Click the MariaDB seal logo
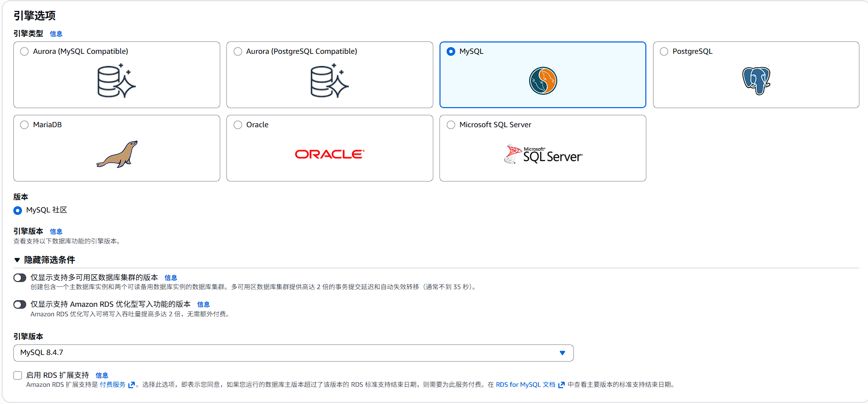Image resolution: width=868 pixels, height=404 pixels. (x=117, y=154)
